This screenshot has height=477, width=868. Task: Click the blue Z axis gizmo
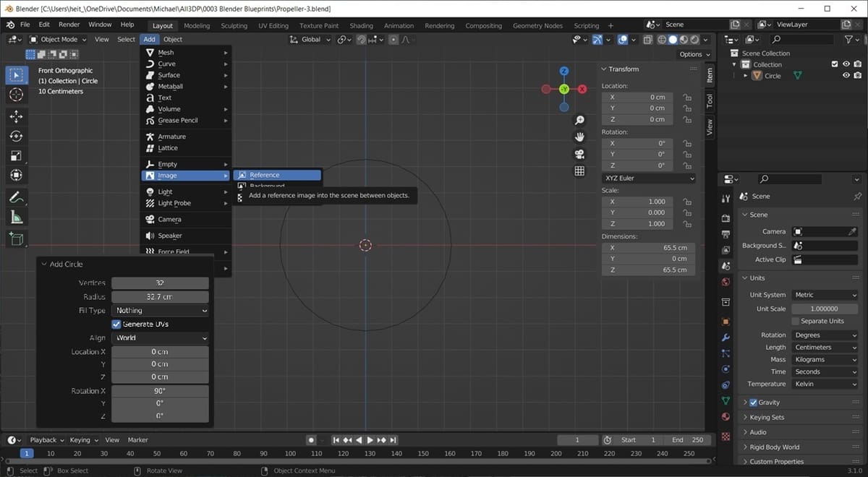click(563, 71)
